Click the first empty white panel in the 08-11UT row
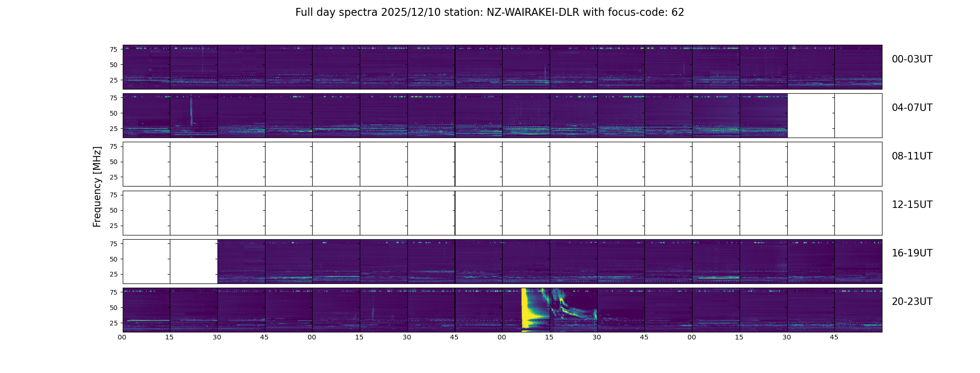Image resolution: width=980 pixels, height=373 pixels. 147,164
